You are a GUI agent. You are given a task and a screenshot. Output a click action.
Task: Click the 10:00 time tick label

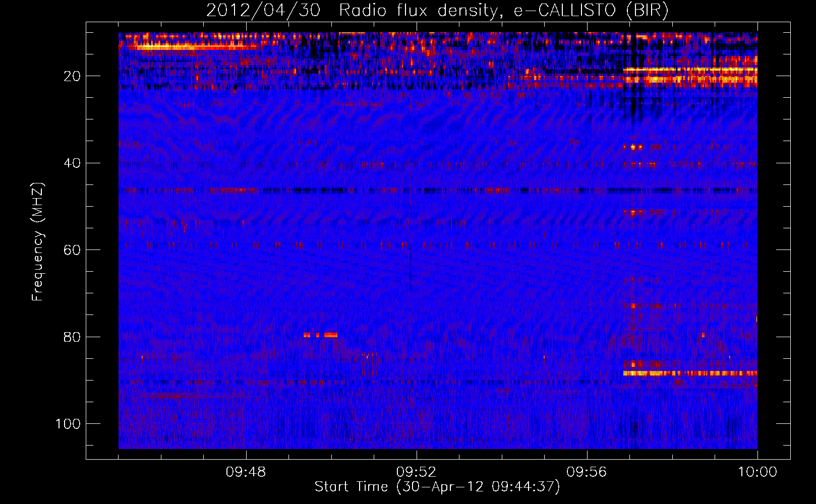[x=757, y=472]
